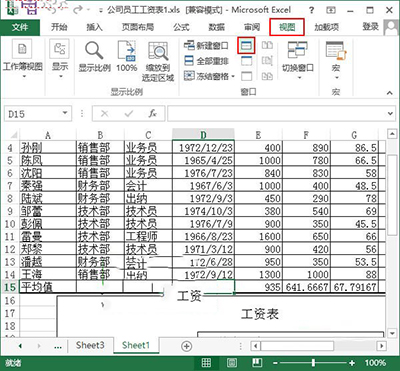Open the 审阅 ribbon tab
This screenshot has width=400, height=371.
252,27
